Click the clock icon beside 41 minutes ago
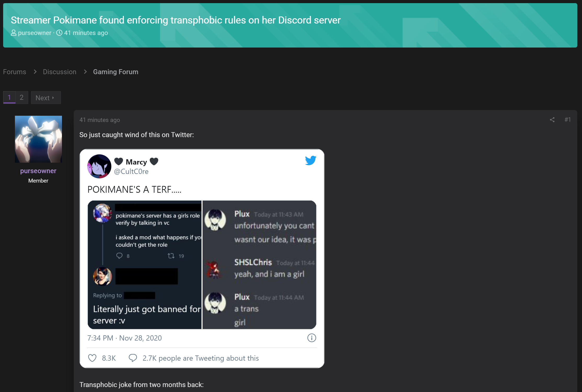This screenshot has width=582, height=392. tap(59, 33)
